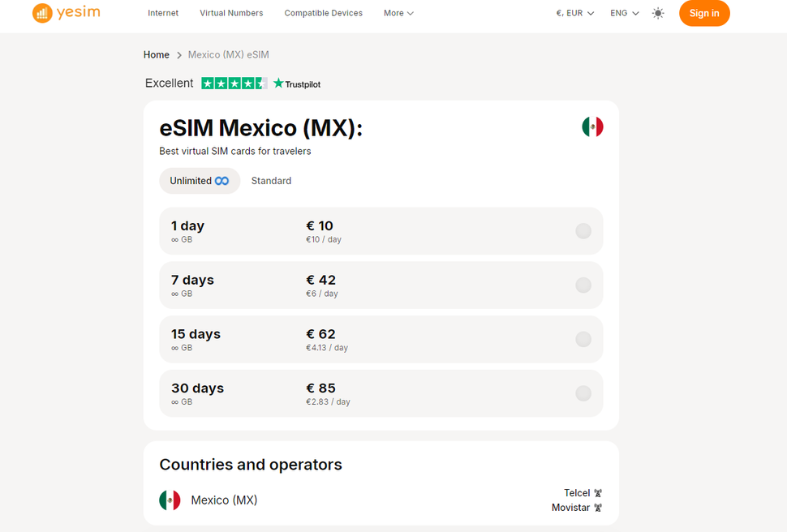Click the Telcel operator antenna icon
The height and width of the screenshot is (532, 787).
tap(596, 492)
